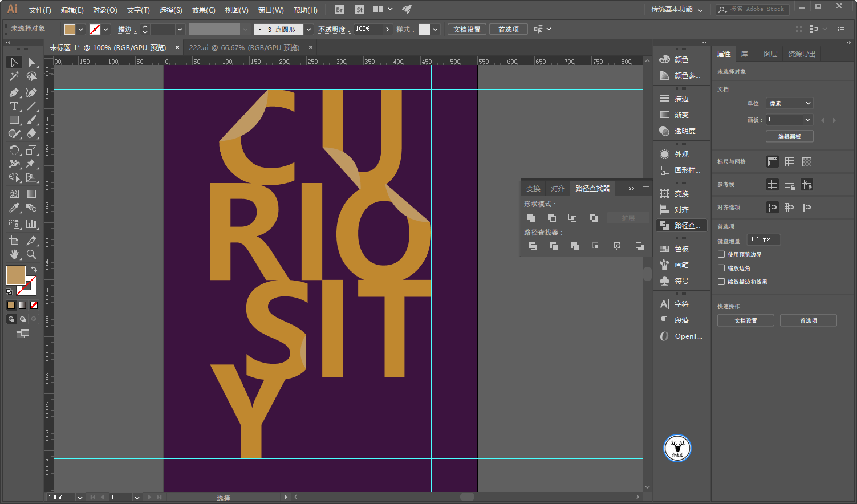Click Minus Back pathfinder icon

(x=640, y=246)
